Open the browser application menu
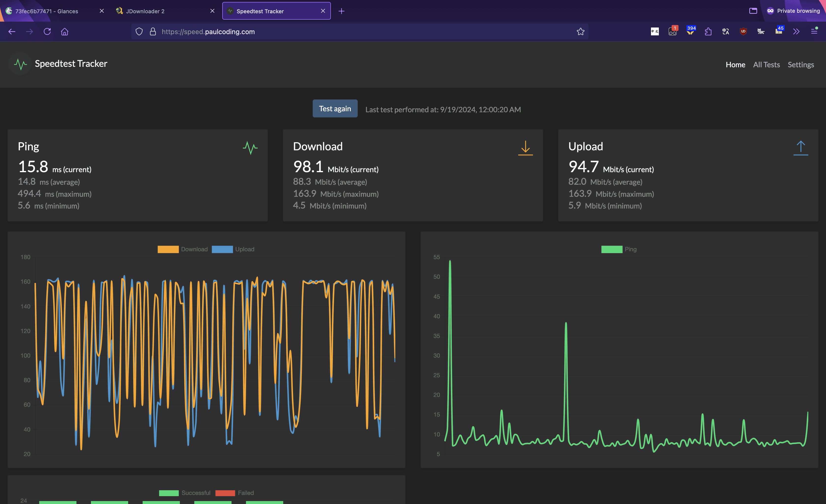 (814, 31)
